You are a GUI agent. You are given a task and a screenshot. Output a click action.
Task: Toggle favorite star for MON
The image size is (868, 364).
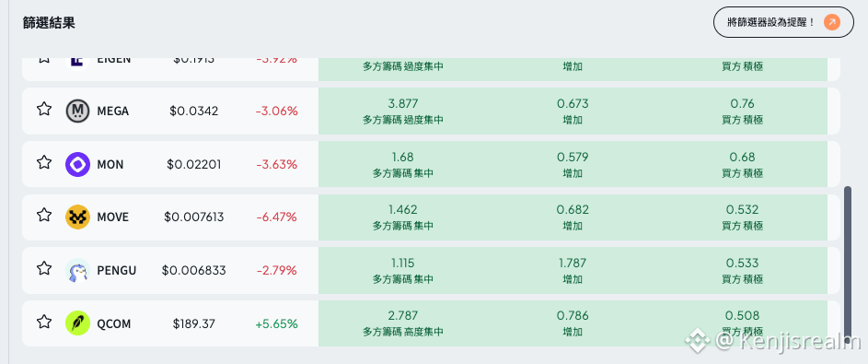click(44, 162)
